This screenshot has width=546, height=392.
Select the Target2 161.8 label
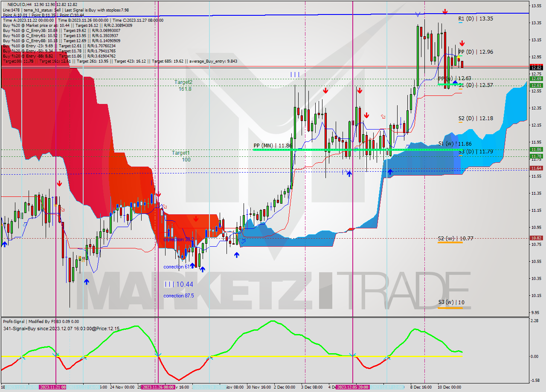click(183, 85)
